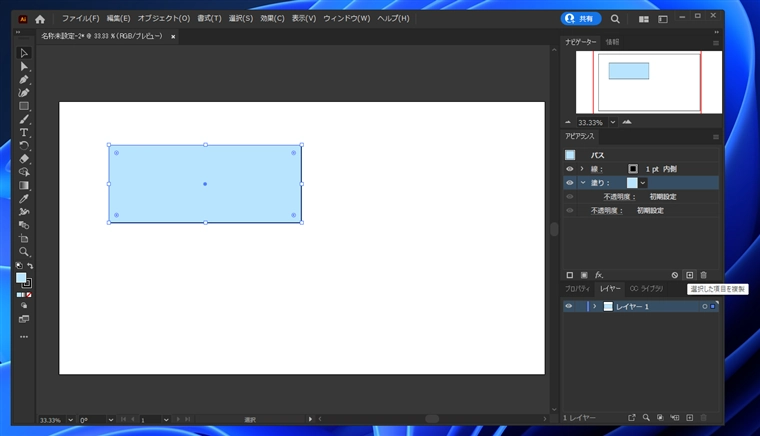Open status bar zoom level dropdown
The height and width of the screenshot is (436, 760).
coord(70,420)
